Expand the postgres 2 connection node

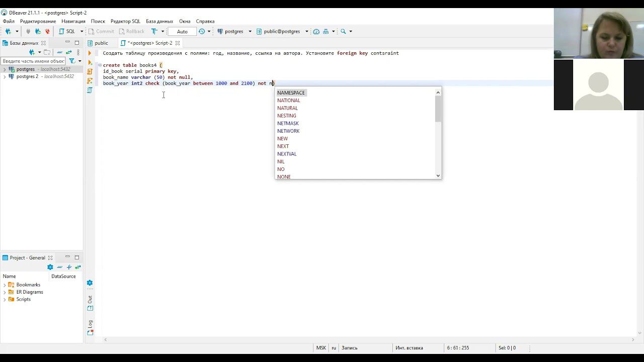click(5, 76)
